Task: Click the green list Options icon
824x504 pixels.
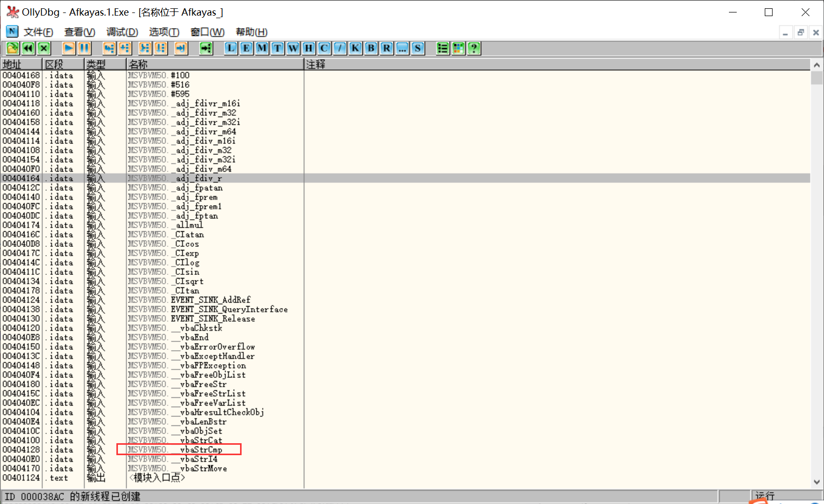Action: (443, 48)
